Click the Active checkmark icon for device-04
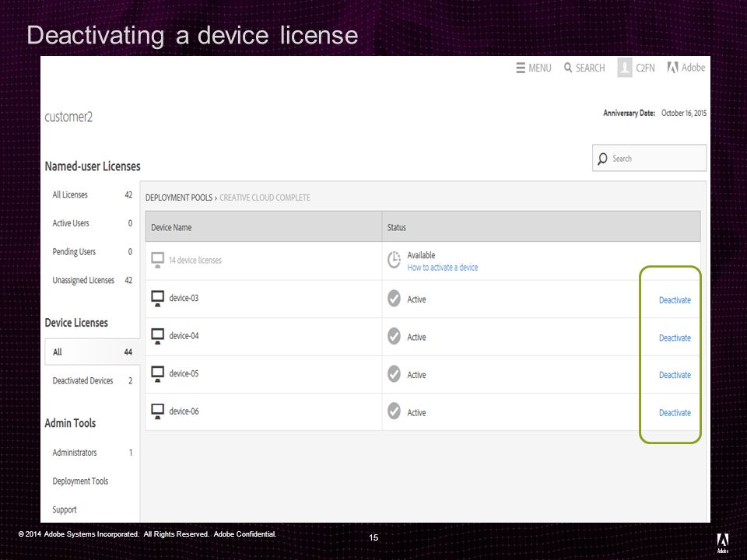The height and width of the screenshot is (560, 747). point(394,336)
